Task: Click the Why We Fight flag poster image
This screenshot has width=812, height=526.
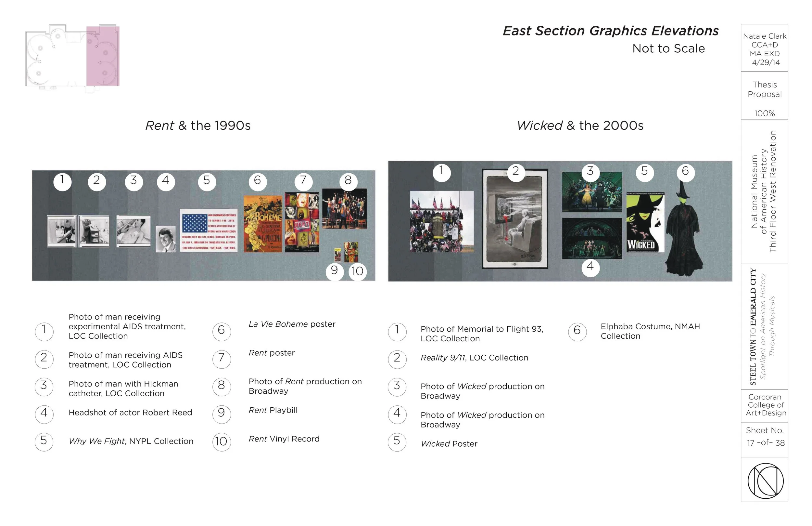Action: [209, 230]
